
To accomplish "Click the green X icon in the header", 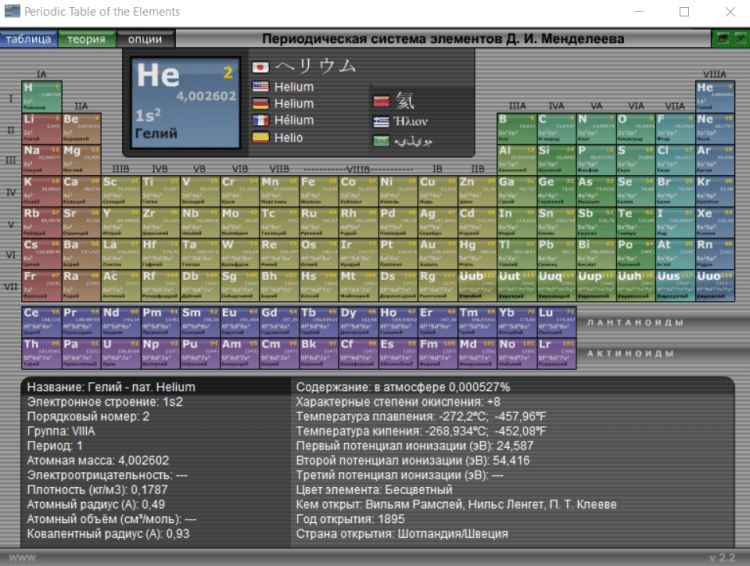I will coord(740,39).
